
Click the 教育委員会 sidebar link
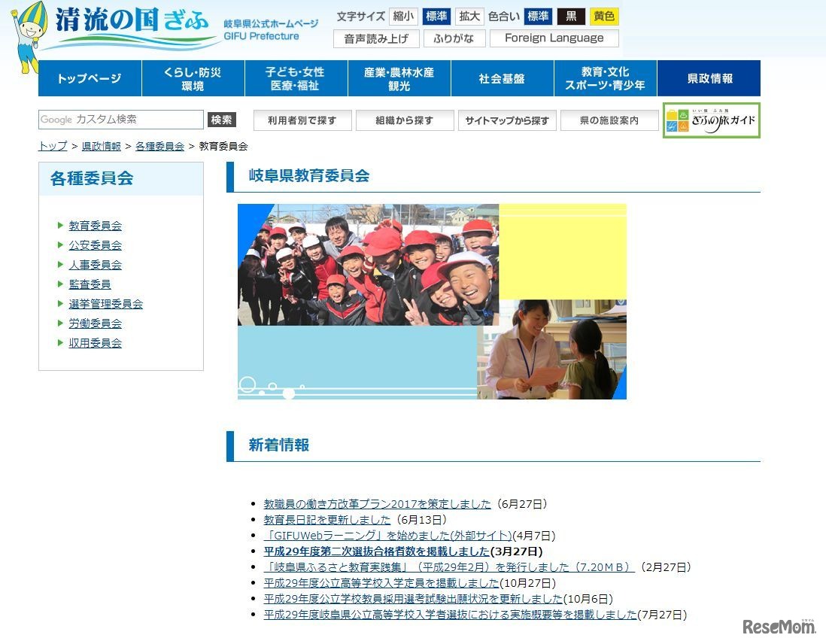tap(95, 225)
